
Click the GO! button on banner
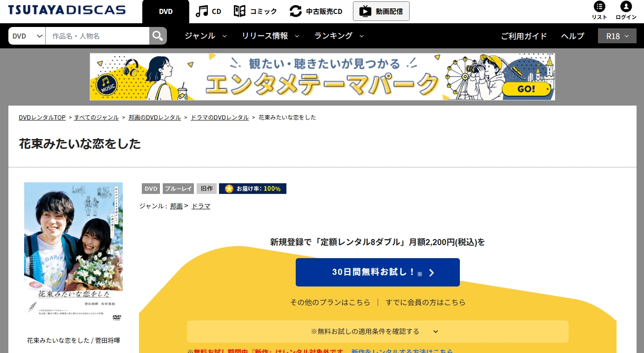click(526, 89)
